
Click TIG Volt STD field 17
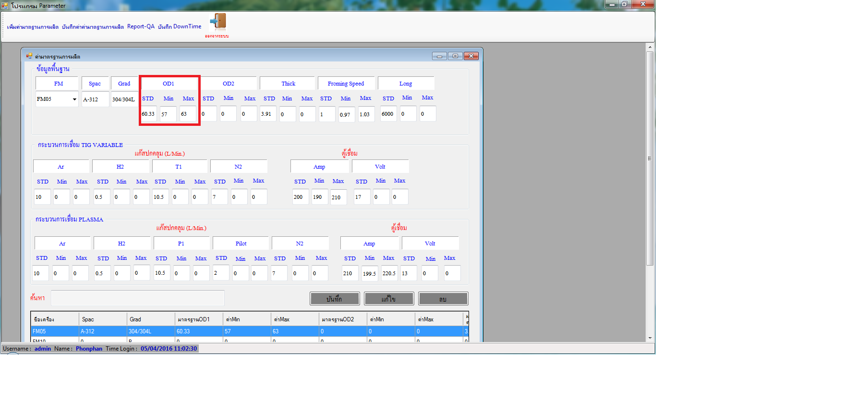(x=362, y=197)
